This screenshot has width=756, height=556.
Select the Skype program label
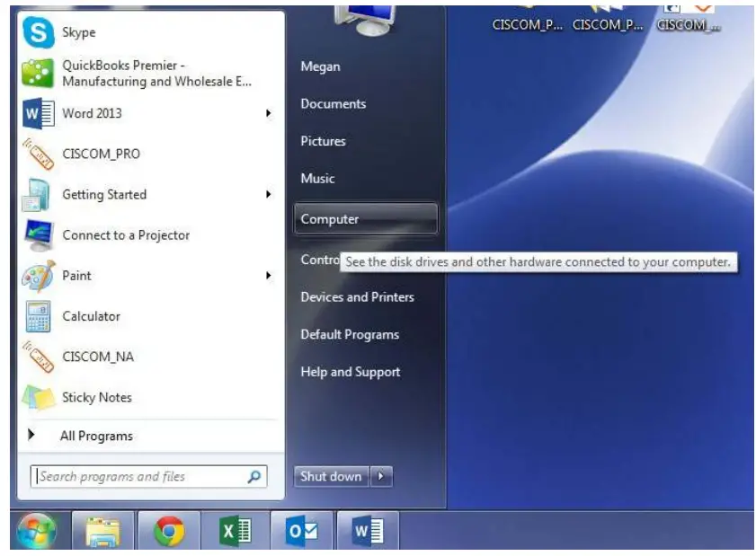[79, 32]
